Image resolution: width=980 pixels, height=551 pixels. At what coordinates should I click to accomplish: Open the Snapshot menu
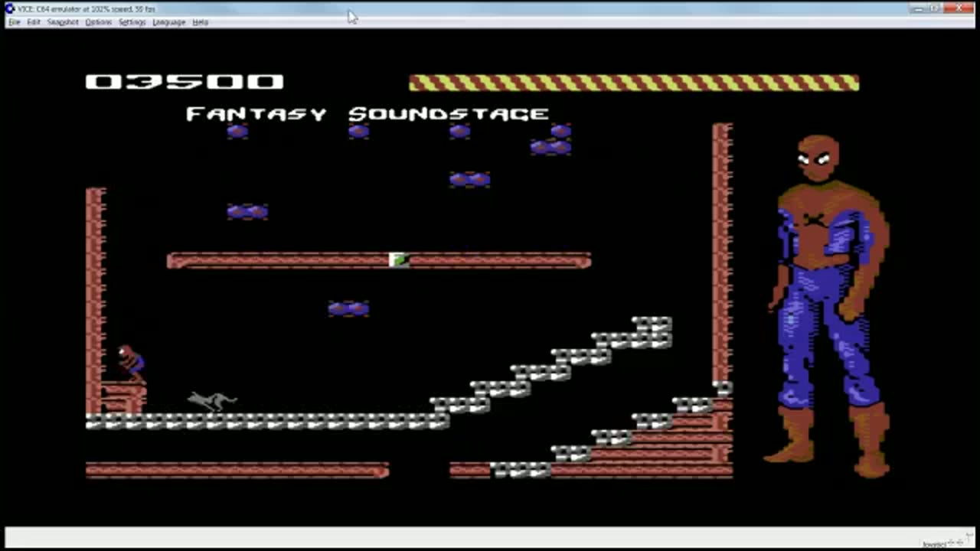63,22
